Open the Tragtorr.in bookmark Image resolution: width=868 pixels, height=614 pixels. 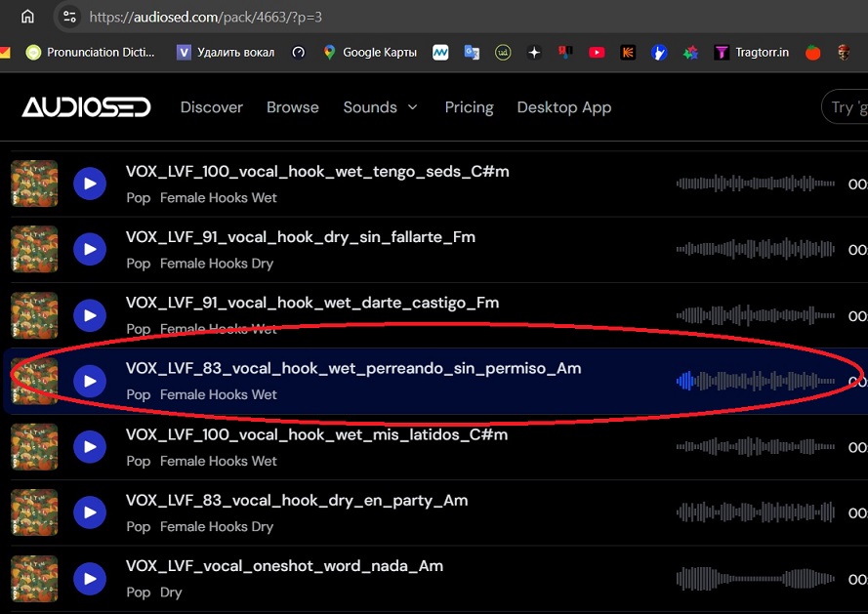click(751, 52)
